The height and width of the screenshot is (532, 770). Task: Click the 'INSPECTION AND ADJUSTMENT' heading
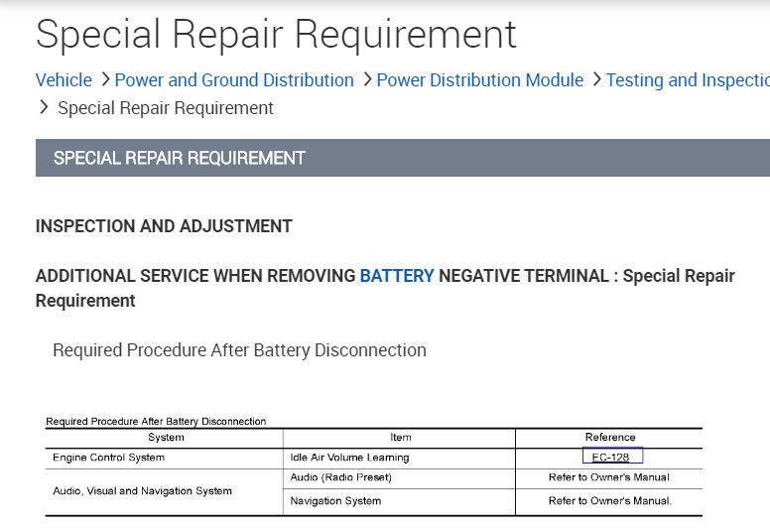(x=164, y=226)
